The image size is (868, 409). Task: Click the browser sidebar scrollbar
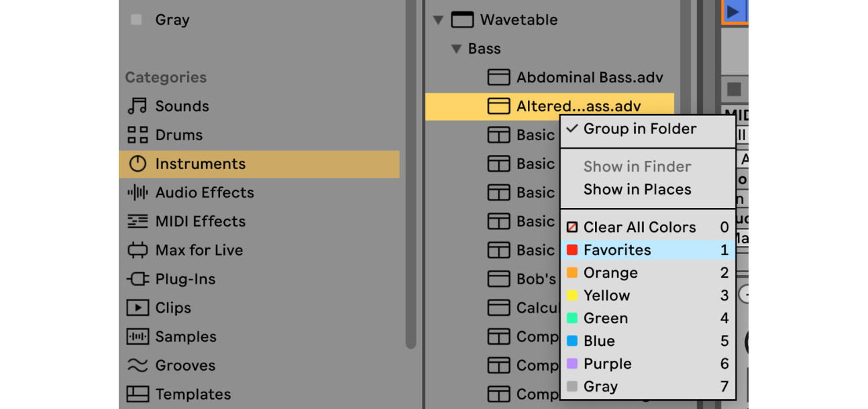pos(411,174)
